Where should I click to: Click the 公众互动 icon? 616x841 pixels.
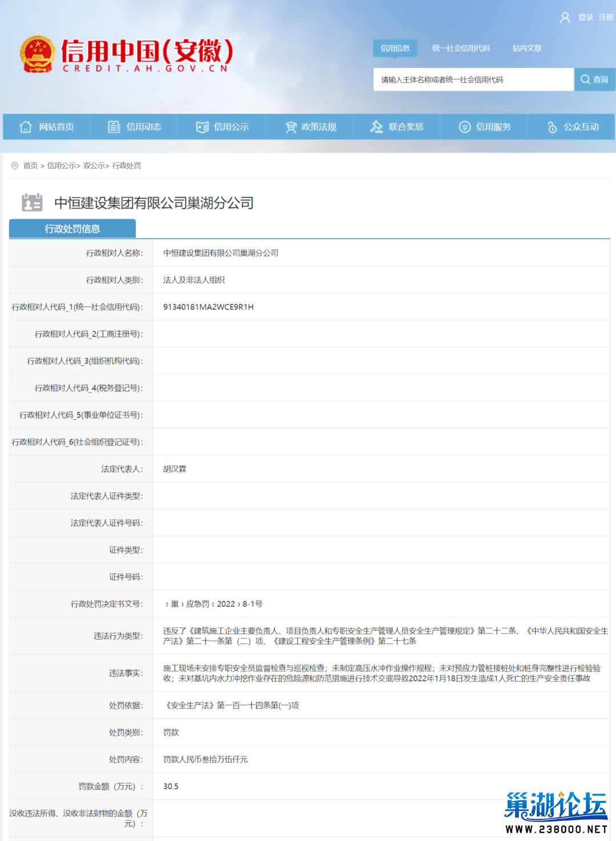(552, 127)
